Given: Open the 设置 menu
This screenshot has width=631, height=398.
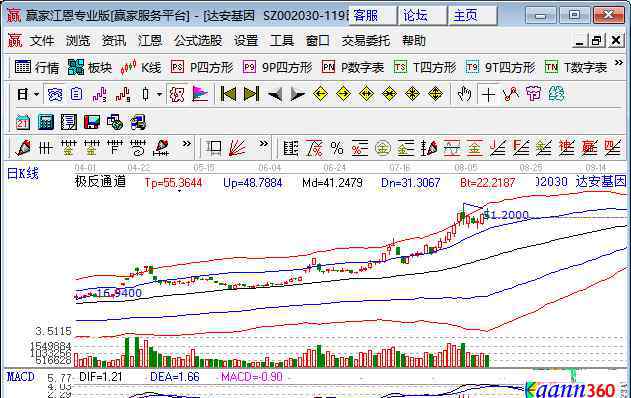Looking at the screenshot, I should click(246, 41).
